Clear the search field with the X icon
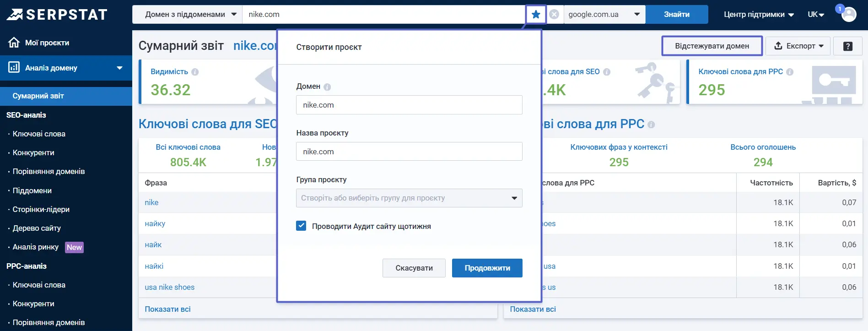The height and width of the screenshot is (331, 868). pyautogui.click(x=554, y=15)
